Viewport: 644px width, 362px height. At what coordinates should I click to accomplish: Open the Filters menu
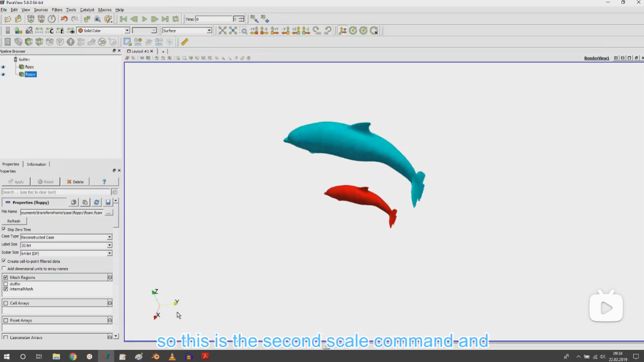click(x=57, y=9)
